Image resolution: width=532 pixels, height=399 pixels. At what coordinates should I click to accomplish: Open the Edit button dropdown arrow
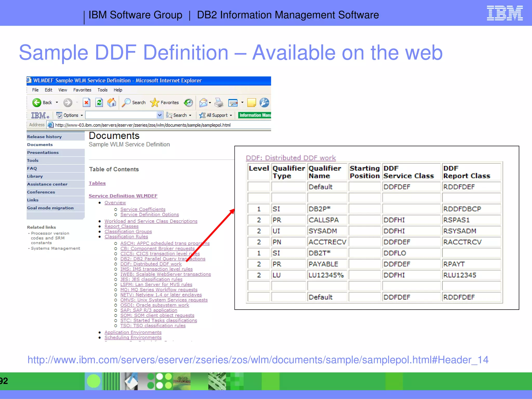click(x=242, y=103)
